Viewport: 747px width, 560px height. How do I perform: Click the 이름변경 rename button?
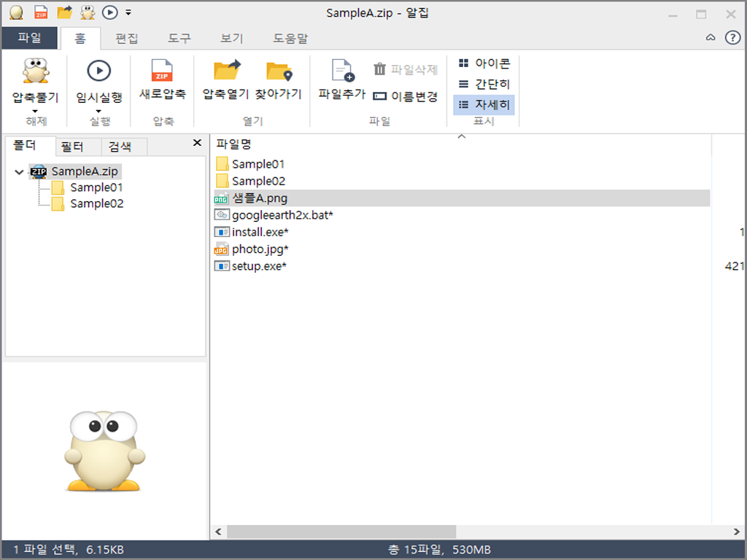pos(405,96)
